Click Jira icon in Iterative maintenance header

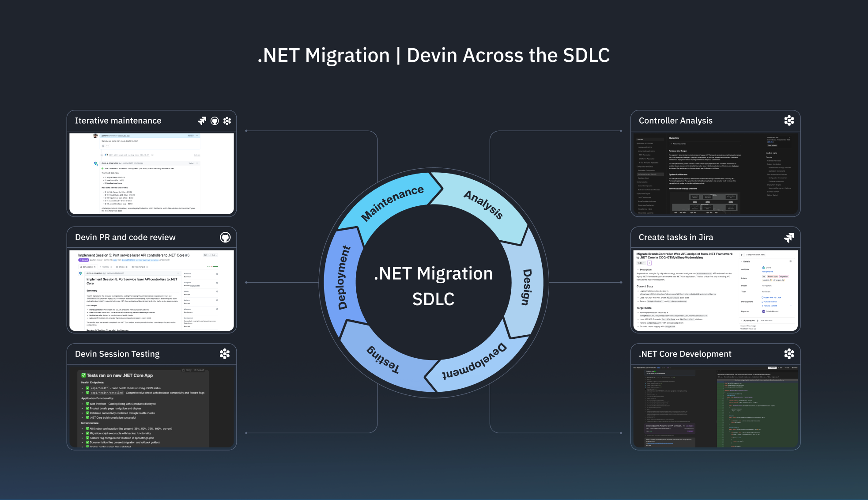click(x=202, y=121)
